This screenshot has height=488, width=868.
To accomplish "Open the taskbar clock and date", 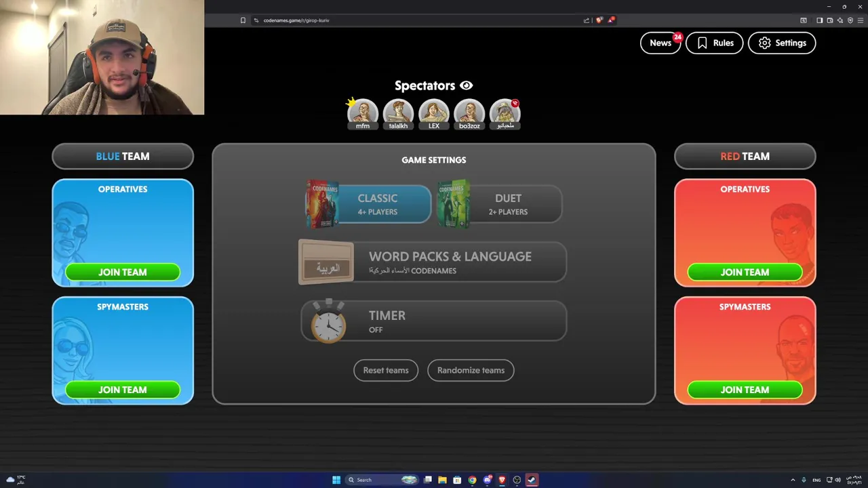I will coord(853,480).
